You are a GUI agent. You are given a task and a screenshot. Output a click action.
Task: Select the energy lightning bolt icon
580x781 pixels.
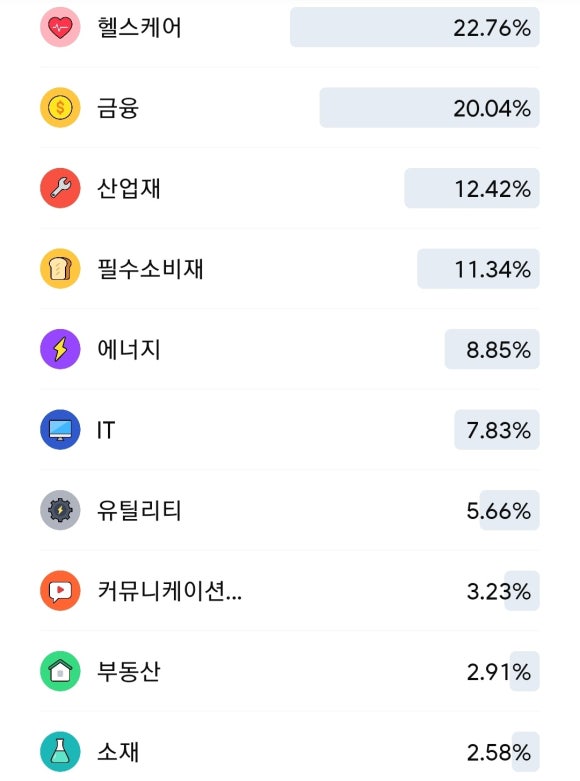tap(60, 349)
